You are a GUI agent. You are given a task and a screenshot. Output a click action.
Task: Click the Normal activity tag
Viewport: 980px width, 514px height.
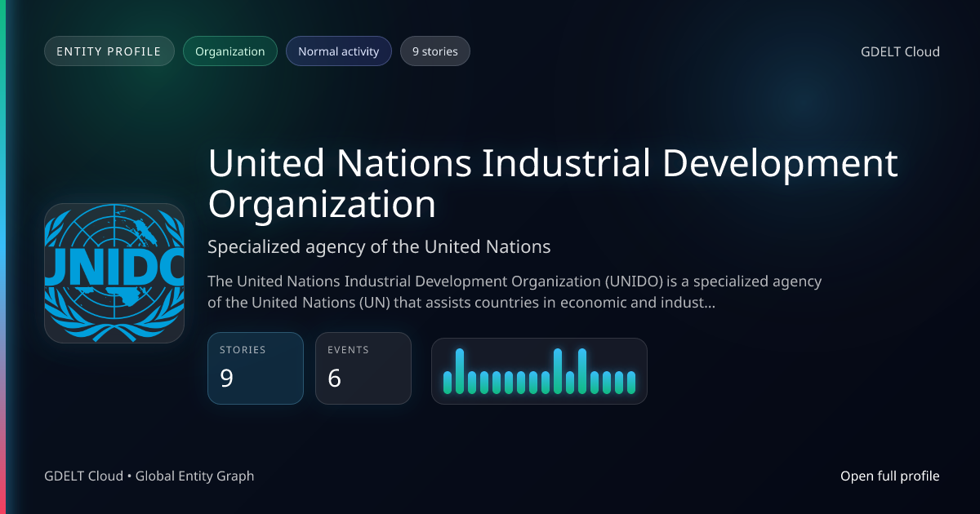coord(339,51)
